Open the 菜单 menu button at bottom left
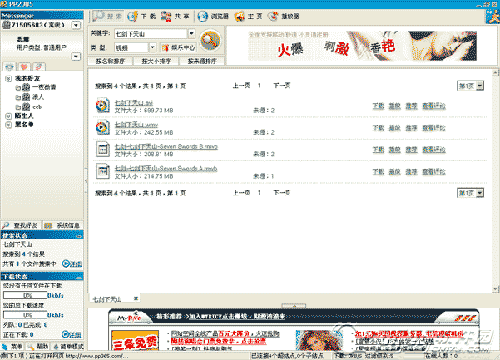 [x=13, y=346]
